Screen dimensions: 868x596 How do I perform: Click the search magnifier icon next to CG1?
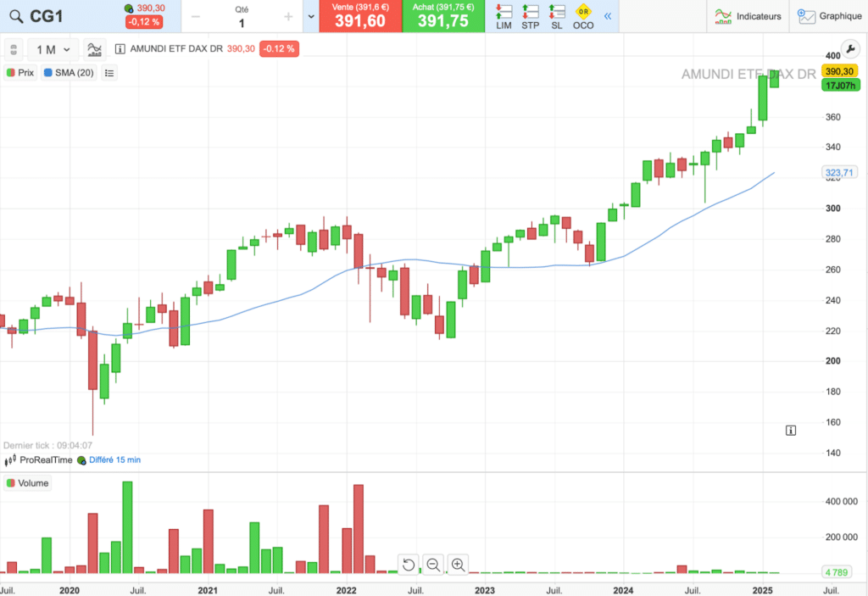(17, 17)
